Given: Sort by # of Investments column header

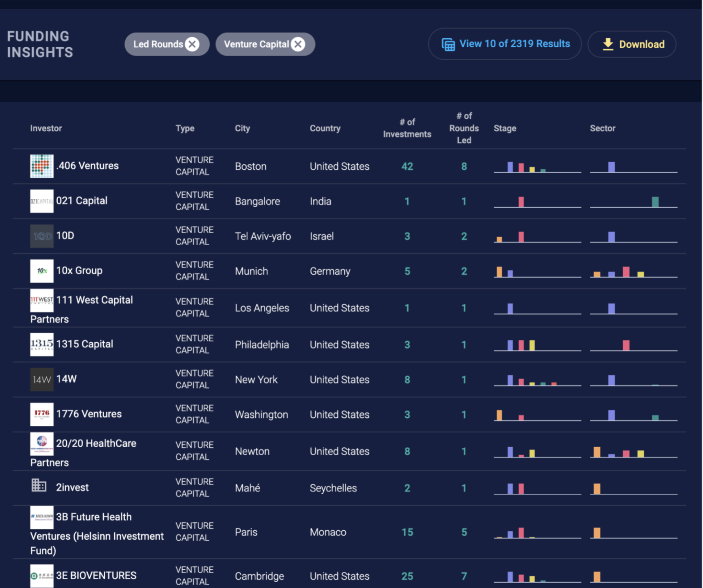Looking at the screenshot, I should click(407, 128).
